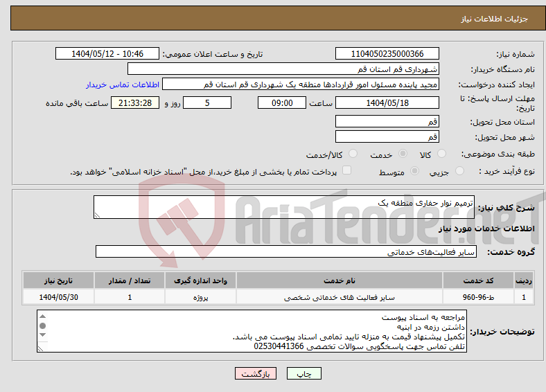Click the کد خدمت column header

[x=479, y=280]
